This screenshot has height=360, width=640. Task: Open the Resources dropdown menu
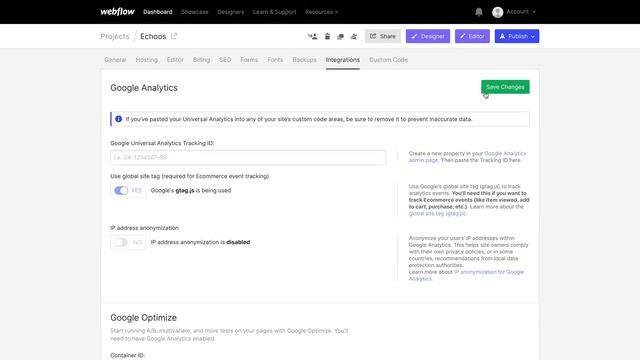point(322,12)
